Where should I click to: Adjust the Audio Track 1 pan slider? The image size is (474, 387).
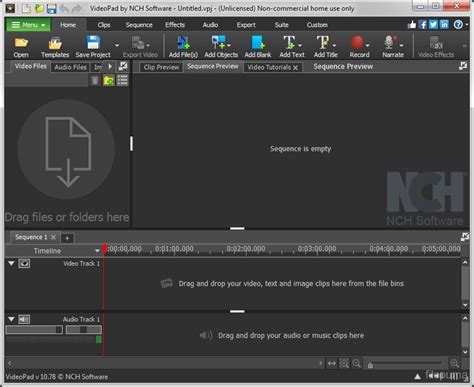84,330
